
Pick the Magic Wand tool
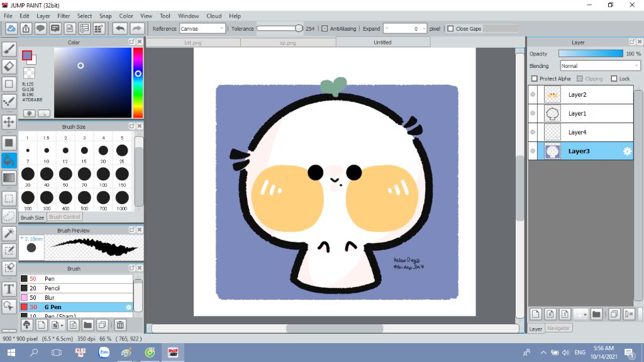coord(9,233)
